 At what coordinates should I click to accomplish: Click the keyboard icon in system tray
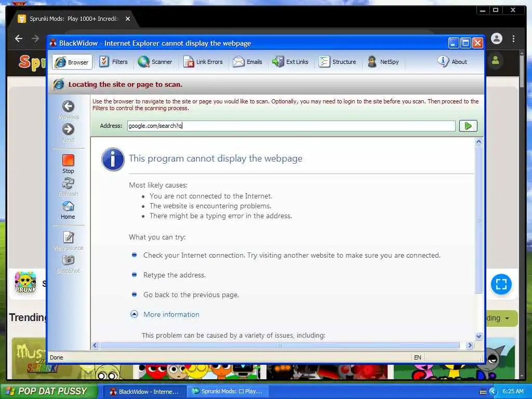(x=483, y=392)
